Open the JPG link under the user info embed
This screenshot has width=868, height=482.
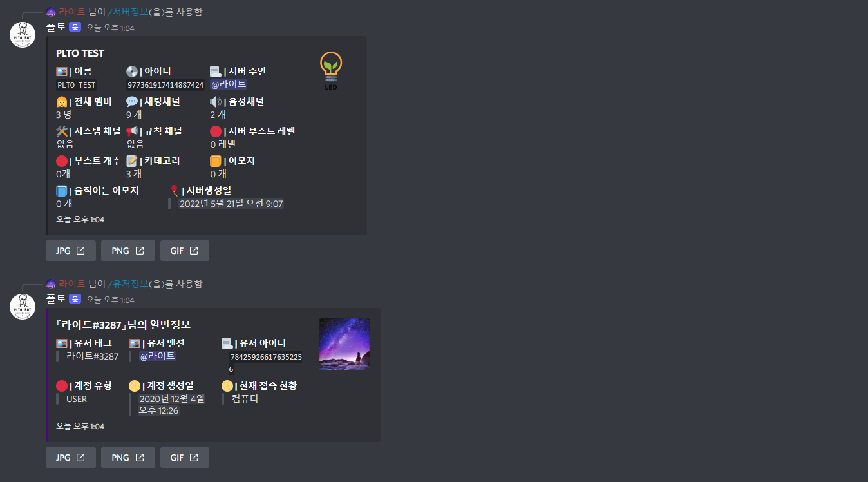click(71, 458)
